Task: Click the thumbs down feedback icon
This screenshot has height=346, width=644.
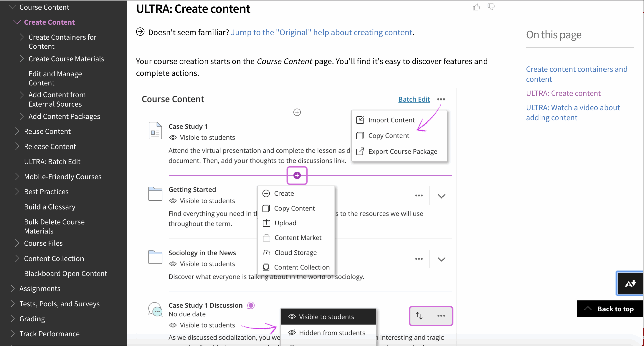Action: (x=491, y=7)
